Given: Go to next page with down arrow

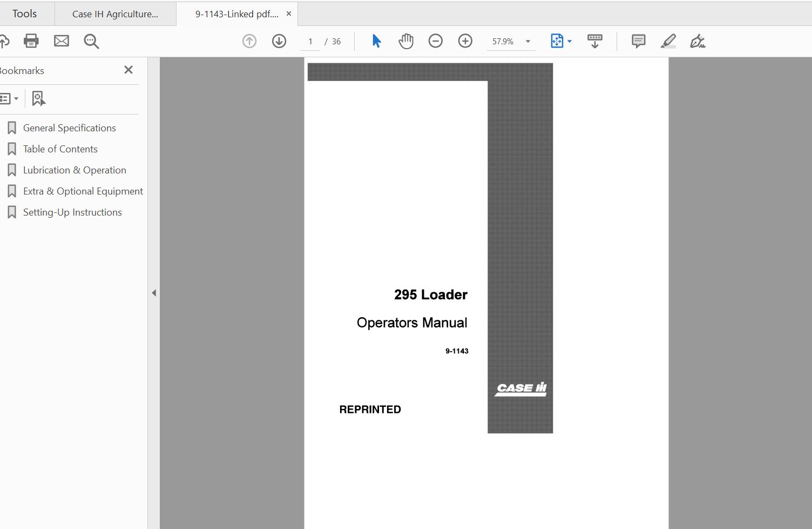Looking at the screenshot, I should point(279,41).
